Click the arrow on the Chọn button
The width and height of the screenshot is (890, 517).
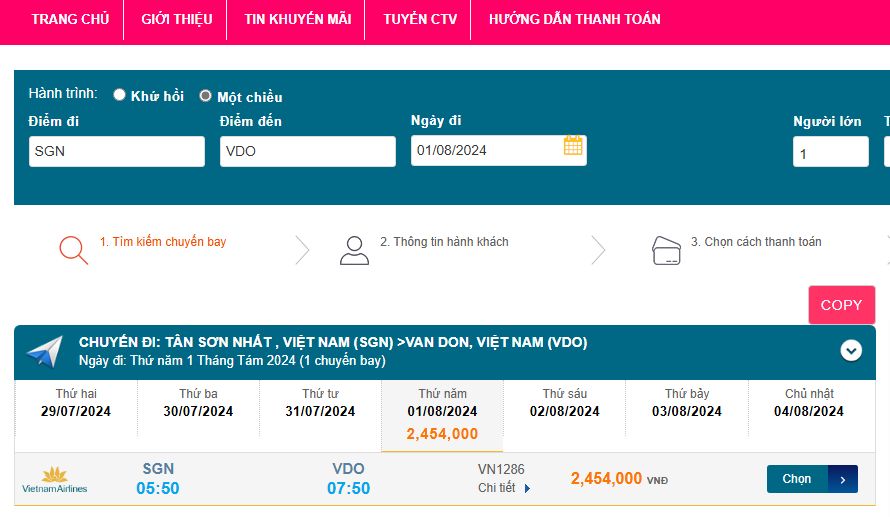click(843, 479)
